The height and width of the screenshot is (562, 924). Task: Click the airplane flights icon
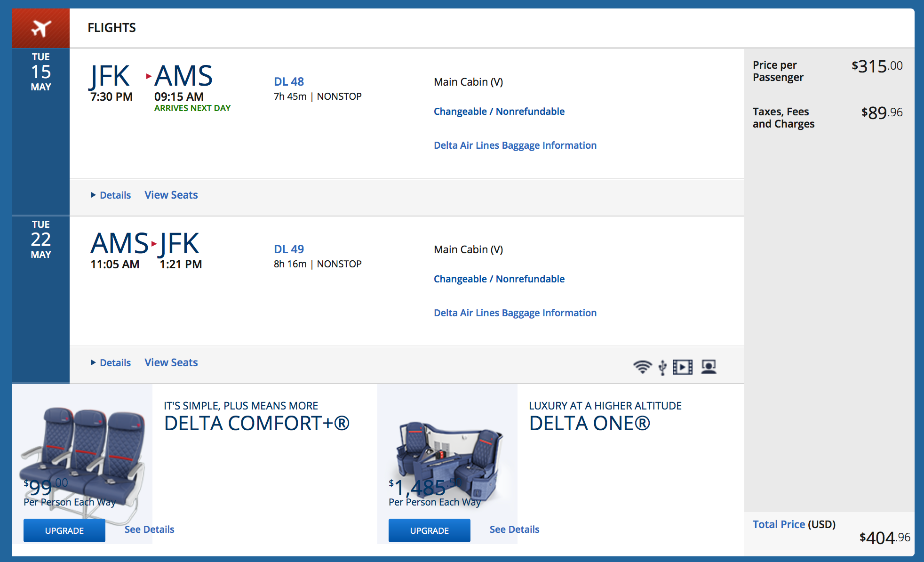click(41, 28)
